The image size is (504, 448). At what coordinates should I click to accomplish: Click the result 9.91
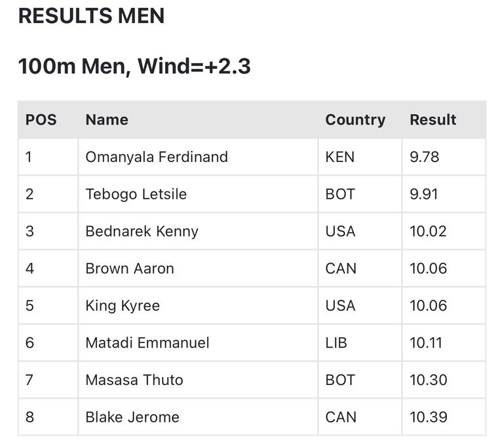click(x=424, y=194)
